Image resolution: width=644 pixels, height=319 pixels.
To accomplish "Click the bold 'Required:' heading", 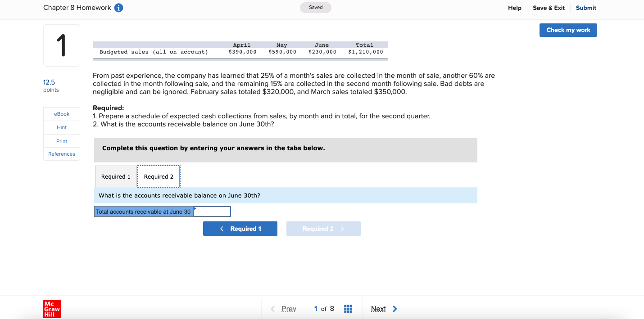I will tap(108, 108).
